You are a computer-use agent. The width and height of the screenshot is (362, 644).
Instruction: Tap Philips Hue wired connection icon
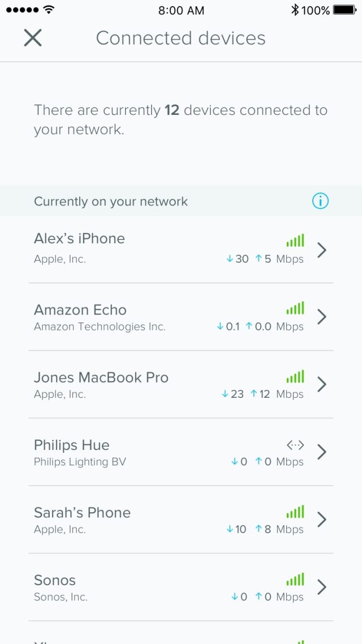coord(295,445)
